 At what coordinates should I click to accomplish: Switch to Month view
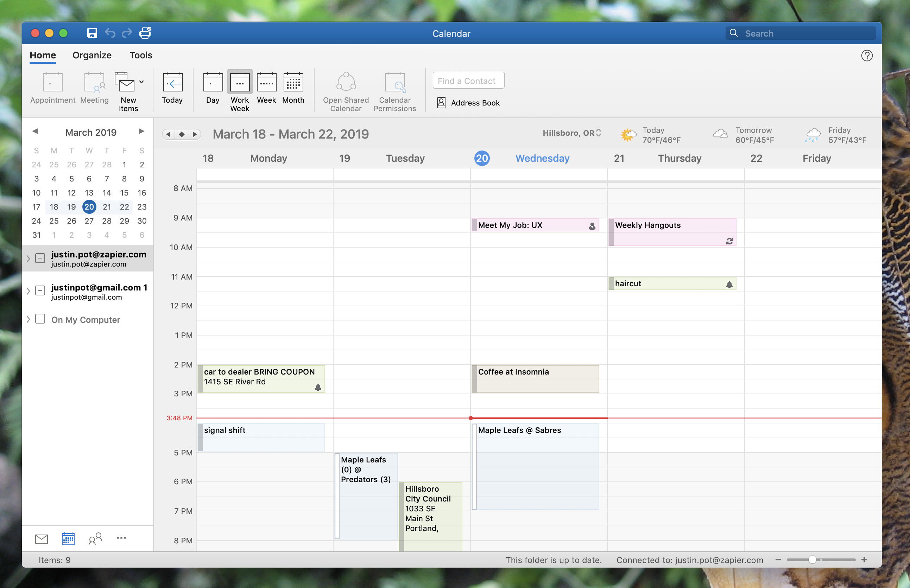[292, 89]
